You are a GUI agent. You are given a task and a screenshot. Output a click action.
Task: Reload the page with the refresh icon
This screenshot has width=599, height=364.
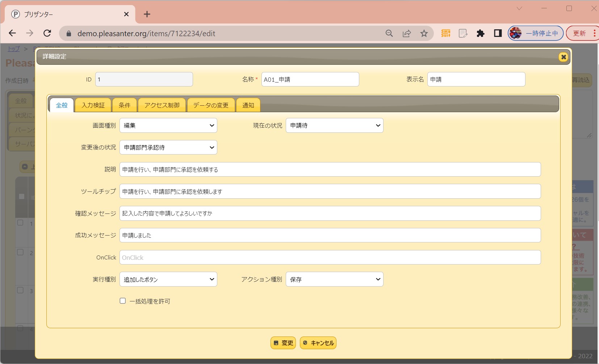[x=47, y=33]
